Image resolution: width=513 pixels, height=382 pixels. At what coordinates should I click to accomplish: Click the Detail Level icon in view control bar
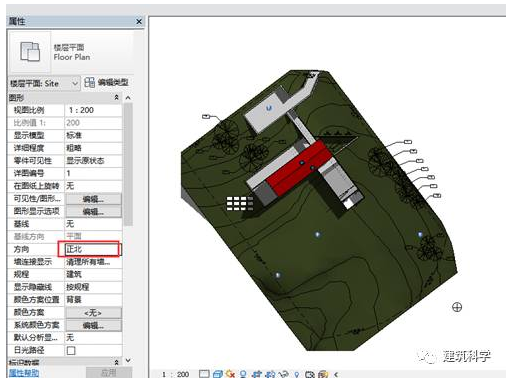point(204,374)
